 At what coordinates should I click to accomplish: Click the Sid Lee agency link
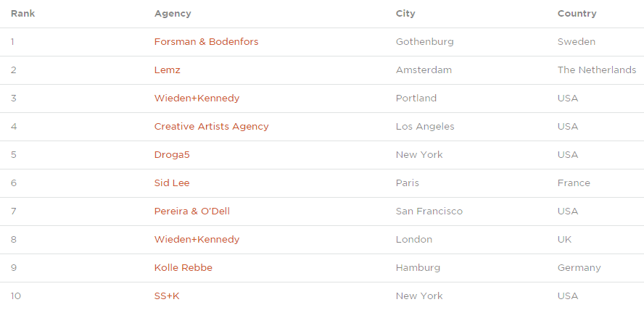172,183
